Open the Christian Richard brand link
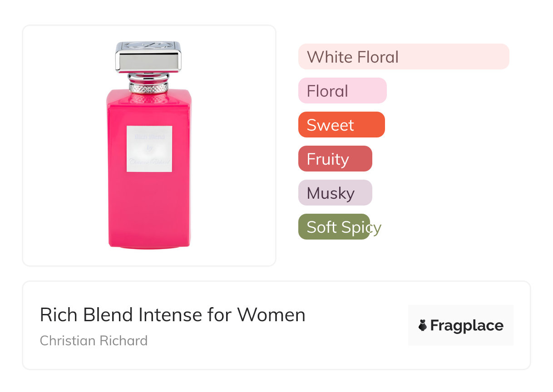This screenshot has width=553, height=392. click(x=94, y=341)
